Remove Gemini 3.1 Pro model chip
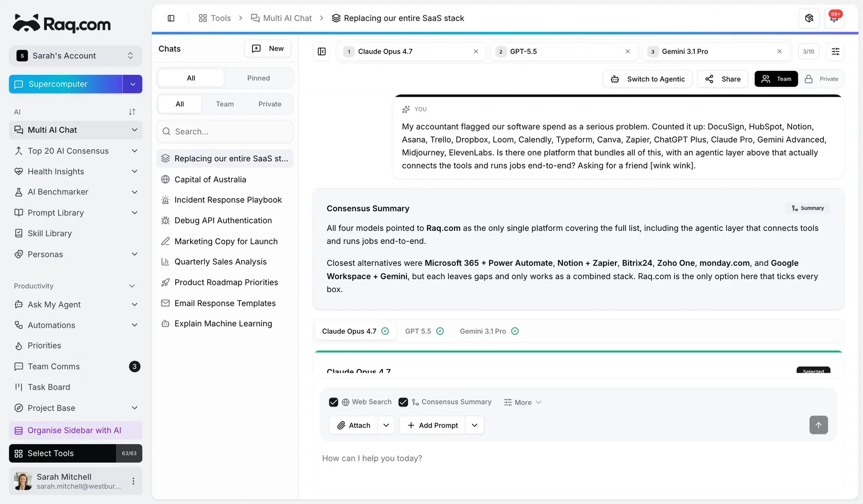863x504 pixels. click(779, 51)
